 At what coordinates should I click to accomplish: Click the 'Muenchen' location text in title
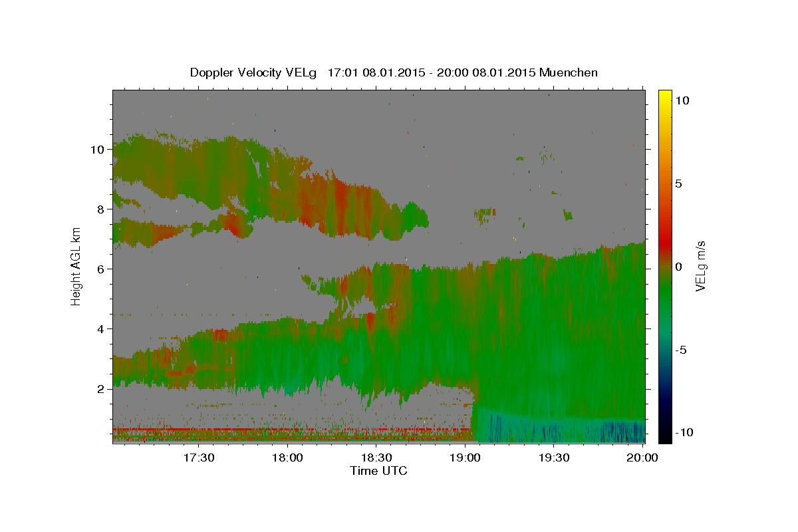(x=569, y=72)
